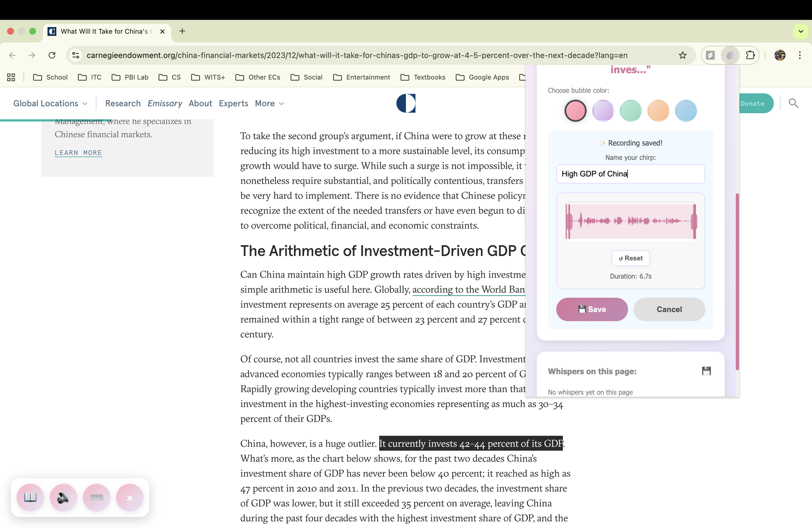
Task: Open the Research nav item
Action: coord(123,103)
